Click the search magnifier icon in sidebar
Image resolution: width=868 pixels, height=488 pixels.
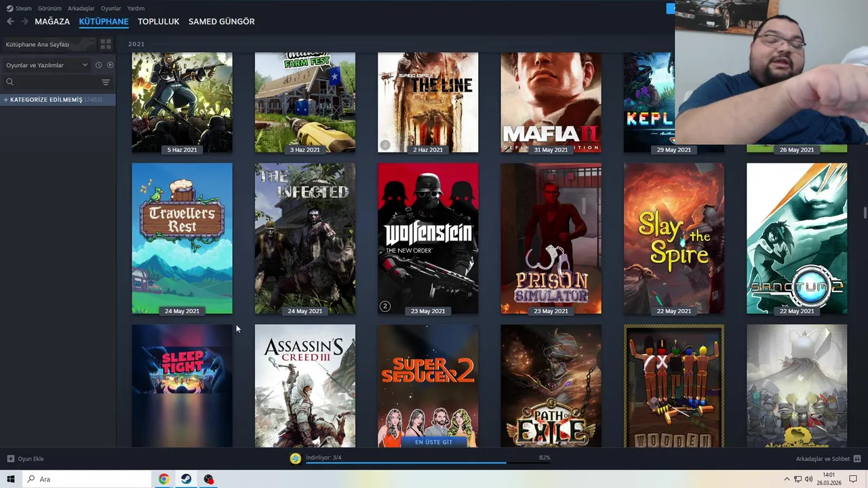click(9, 82)
